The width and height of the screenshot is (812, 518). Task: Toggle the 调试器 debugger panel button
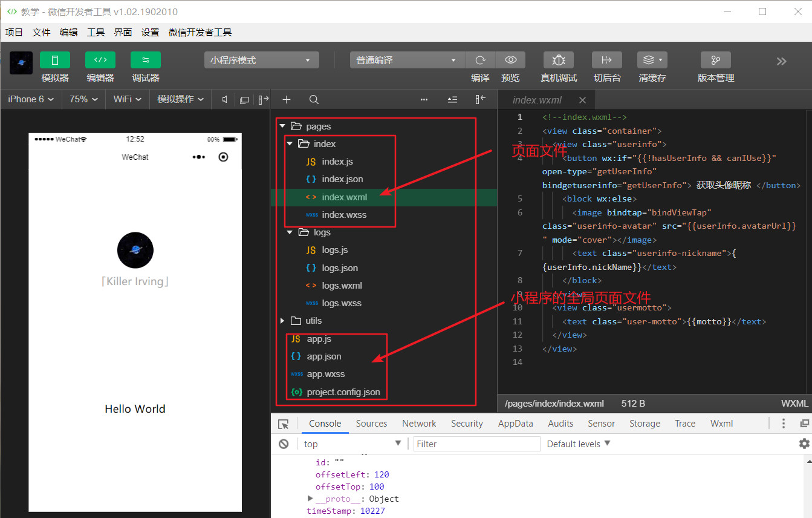point(146,60)
